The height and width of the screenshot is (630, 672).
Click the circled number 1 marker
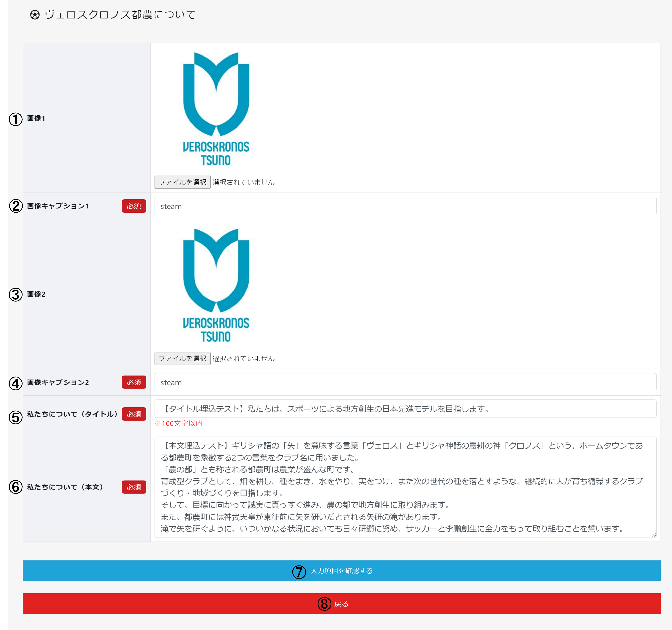(x=16, y=119)
